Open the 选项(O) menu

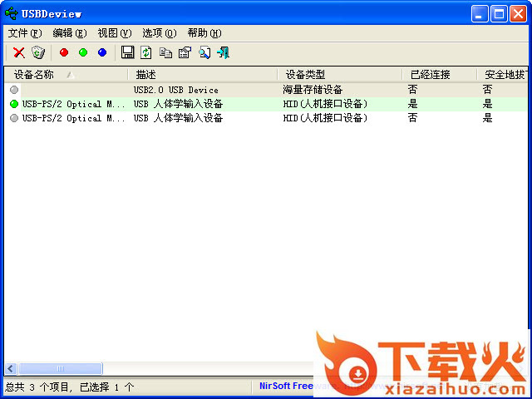(x=159, y=33)
